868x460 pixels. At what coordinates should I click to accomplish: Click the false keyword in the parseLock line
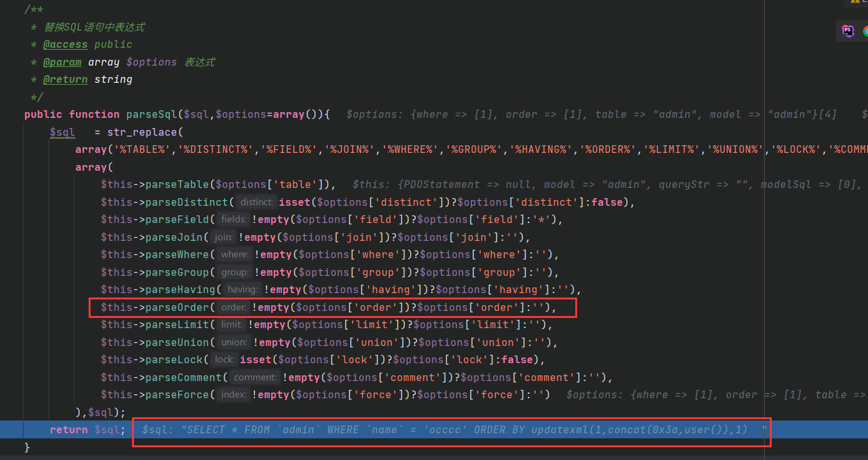click(517, 360)
